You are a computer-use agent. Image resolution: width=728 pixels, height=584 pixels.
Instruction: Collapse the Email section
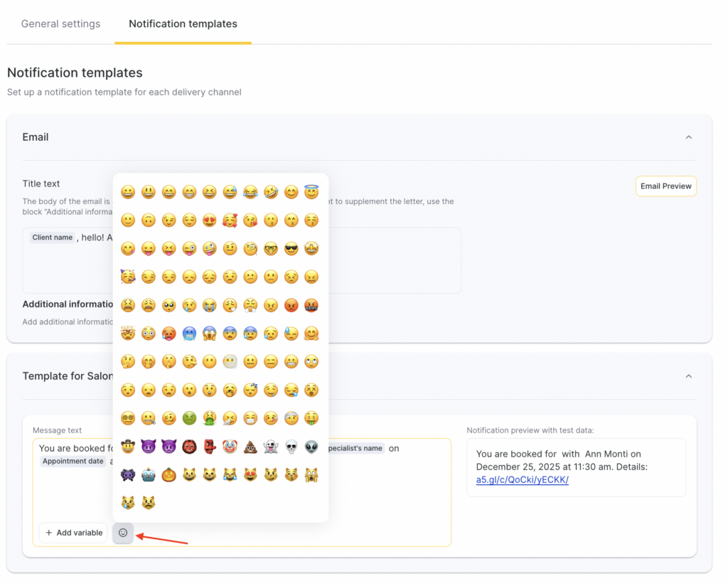pyautogui.click(x=688, y=137)
